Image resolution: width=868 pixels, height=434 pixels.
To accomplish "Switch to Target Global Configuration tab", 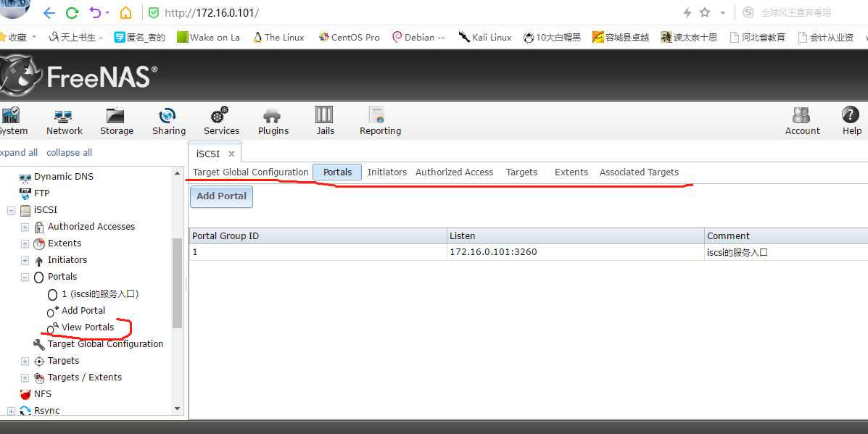I will coord(250,172).
